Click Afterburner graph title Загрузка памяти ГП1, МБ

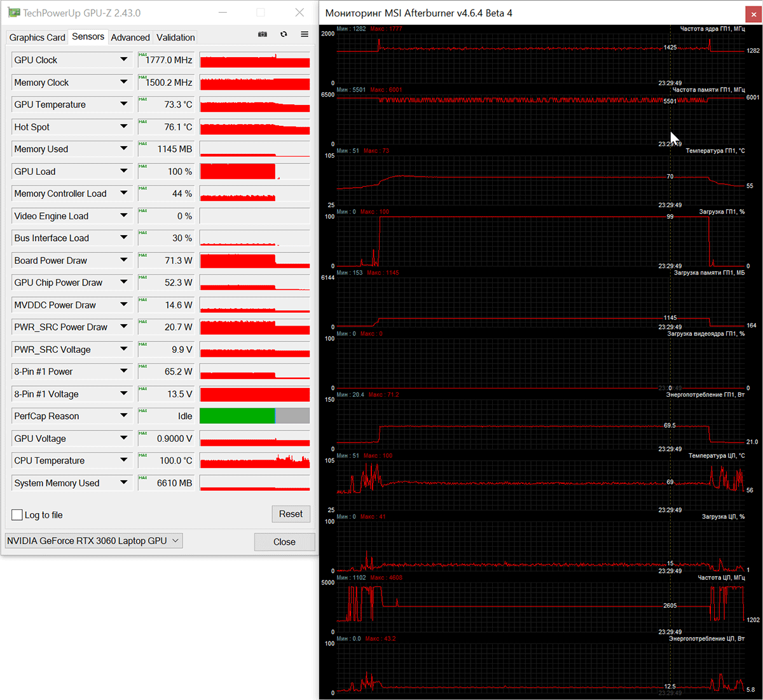click(x=709, y=273)
